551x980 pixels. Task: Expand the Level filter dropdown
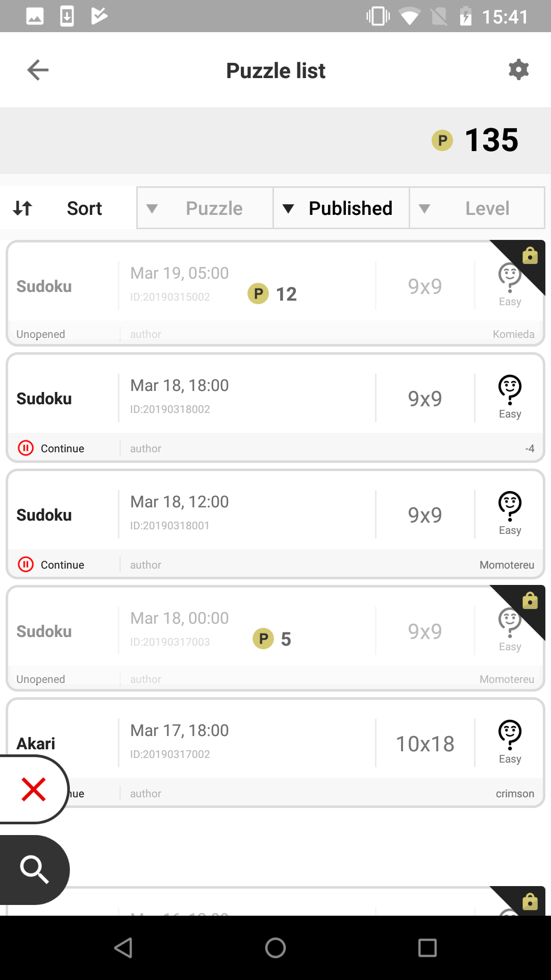[477, 208]
